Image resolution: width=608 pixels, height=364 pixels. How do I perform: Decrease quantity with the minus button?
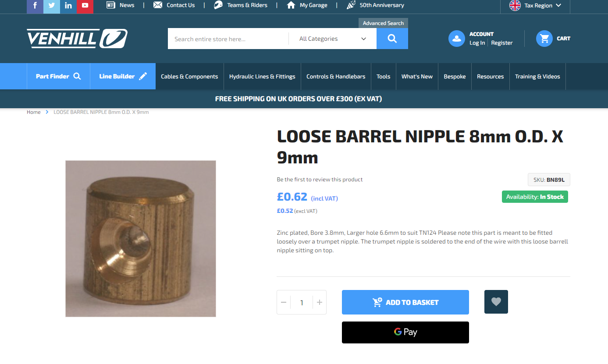point(284,302)
